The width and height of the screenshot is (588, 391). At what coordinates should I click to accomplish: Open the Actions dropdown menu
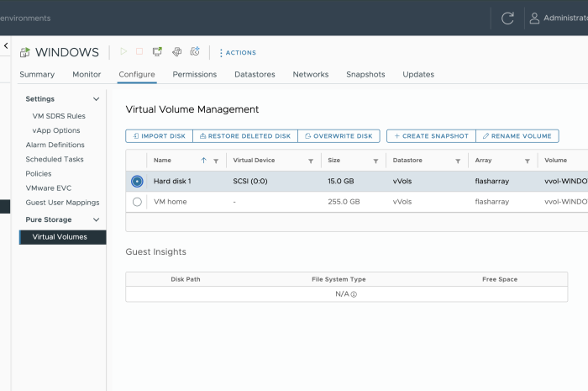(x=237, y=53)
